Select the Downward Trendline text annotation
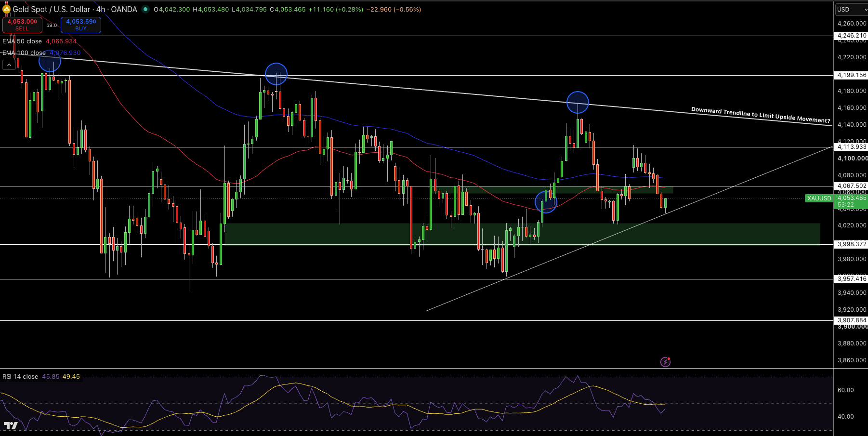The height and width of the screenshot is (436, 868). pos(761,115)
